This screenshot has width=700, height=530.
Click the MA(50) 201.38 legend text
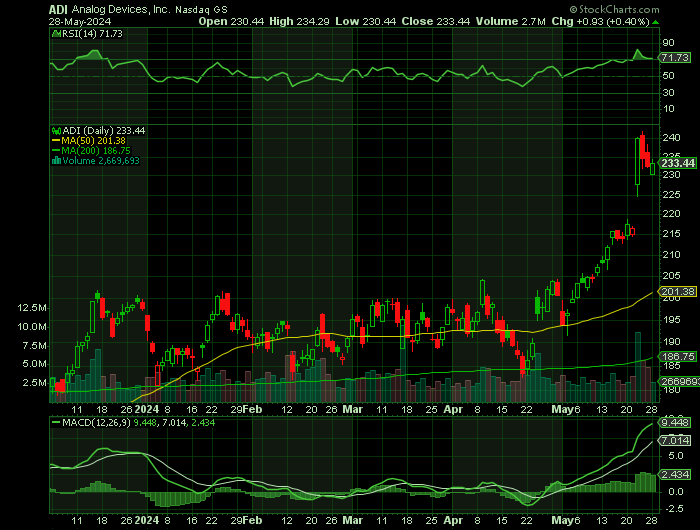click(93, 141)
